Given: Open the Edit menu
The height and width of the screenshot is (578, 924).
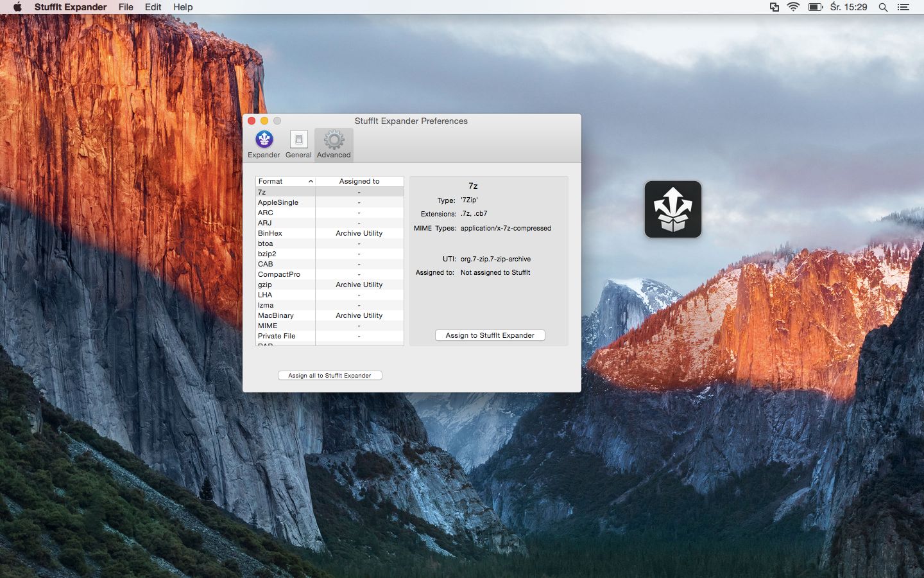Looking at the screenshot, I should pos(153,7).
